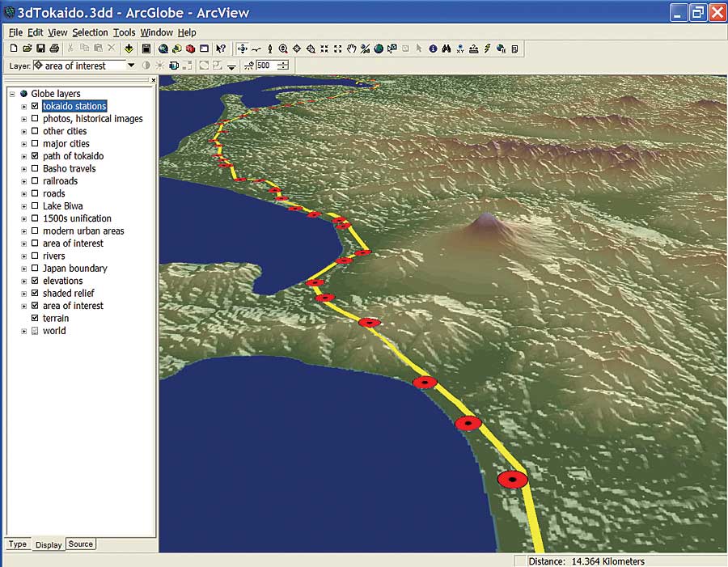
Task: Enable photos, historical images layer
Action: tap(35, 118)
